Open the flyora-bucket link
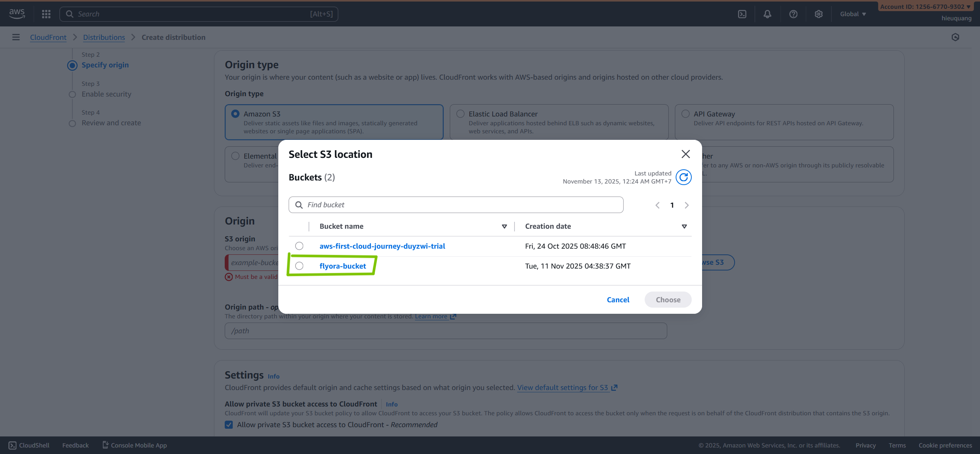This screenshot has width=980, height=454. [x=343, y=266]
